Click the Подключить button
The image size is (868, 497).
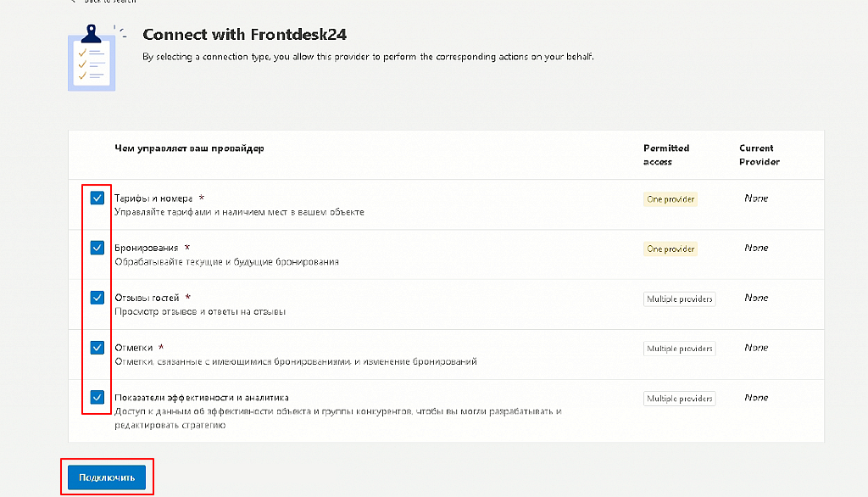pyautogui.click(x=107, y=477)
